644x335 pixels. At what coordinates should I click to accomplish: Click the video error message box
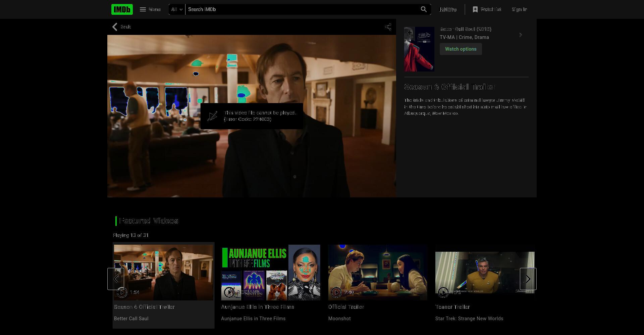click(252, 116)
